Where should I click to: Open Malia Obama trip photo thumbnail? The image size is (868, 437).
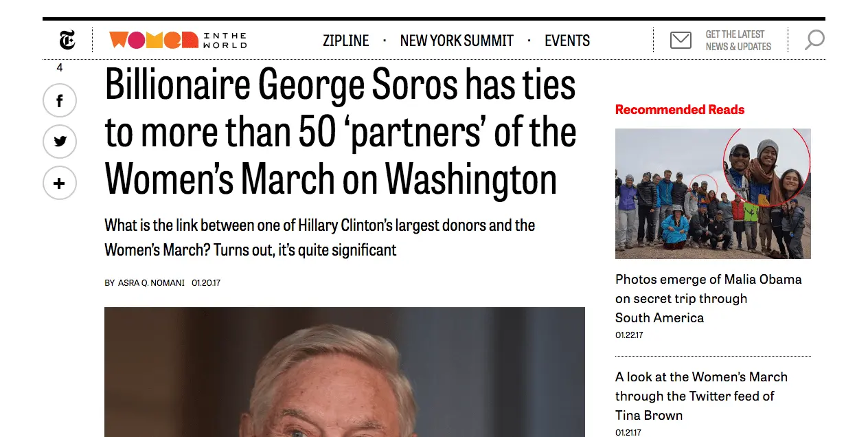[713, 194]
